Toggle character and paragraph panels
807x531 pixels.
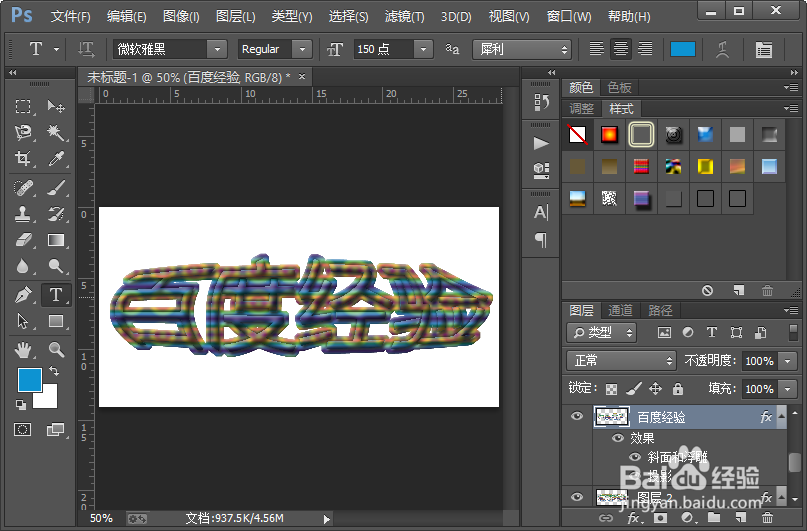tap(764, 49)
